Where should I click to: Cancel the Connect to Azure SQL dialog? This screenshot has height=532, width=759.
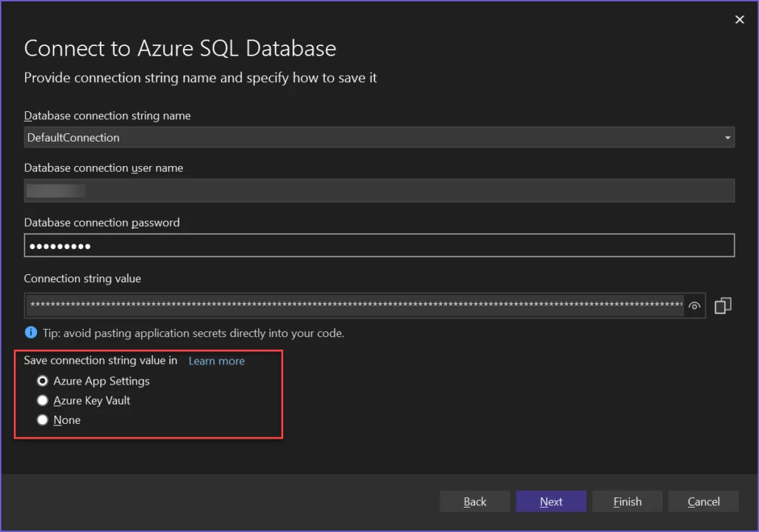coord(703,501)
